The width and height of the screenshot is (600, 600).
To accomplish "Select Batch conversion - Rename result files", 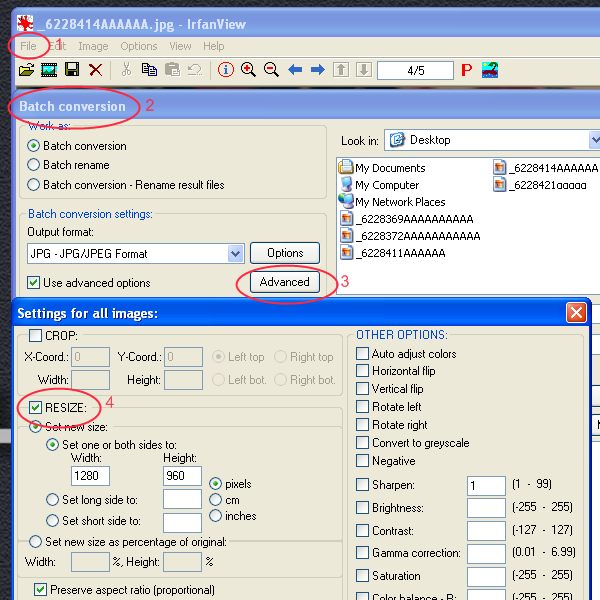I will click(34, 185).
